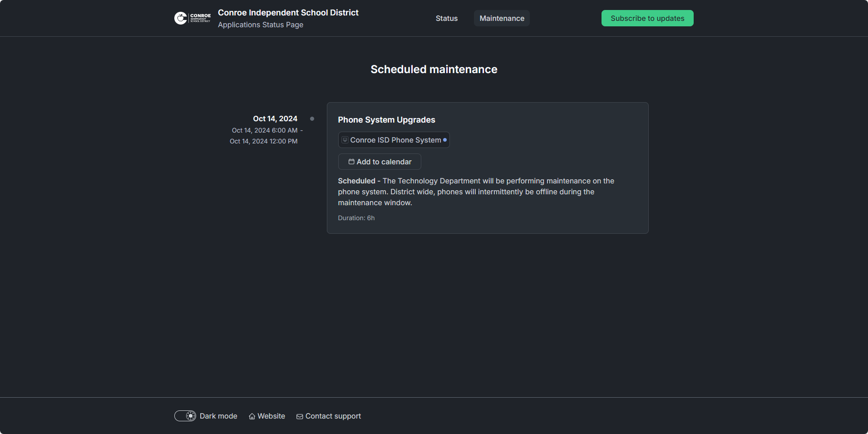
Task: Click the Conroe Independent School District title
Action: (x=288, y=13)
